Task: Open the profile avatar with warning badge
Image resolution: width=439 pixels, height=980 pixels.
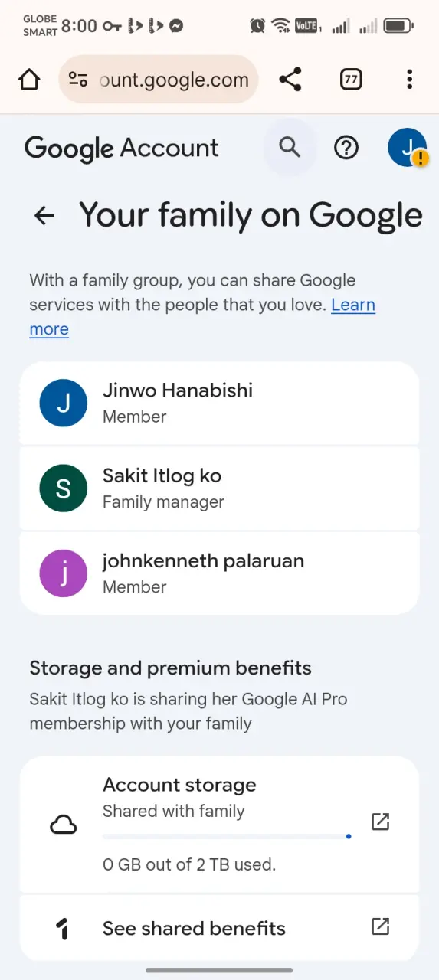Action: coord(408,147)
